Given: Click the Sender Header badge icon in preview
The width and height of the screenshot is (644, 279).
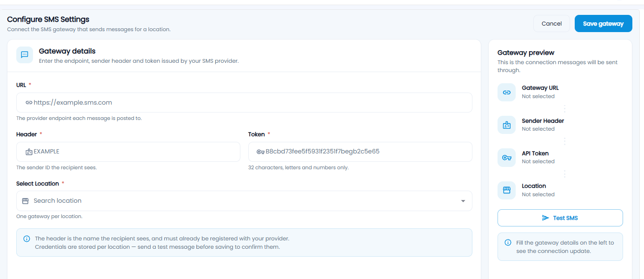Looking at the screenshot, I should coord(507,125).
